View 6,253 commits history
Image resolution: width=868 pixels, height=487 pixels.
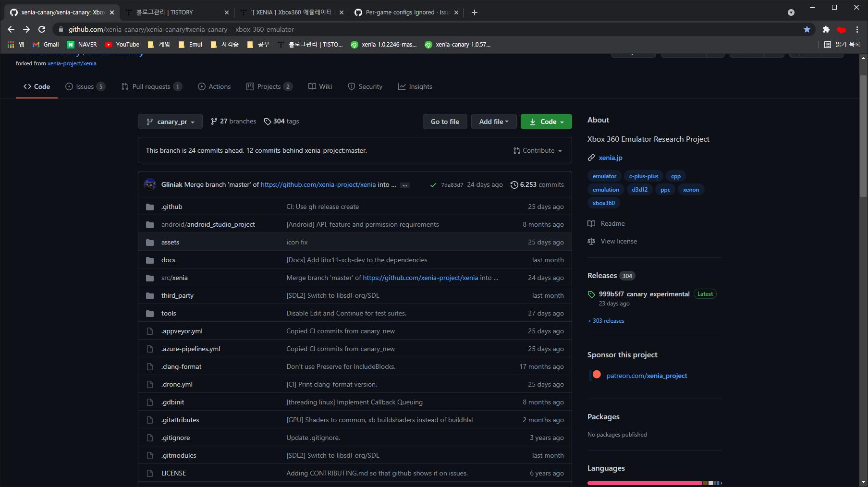click(x=537, y=184)
